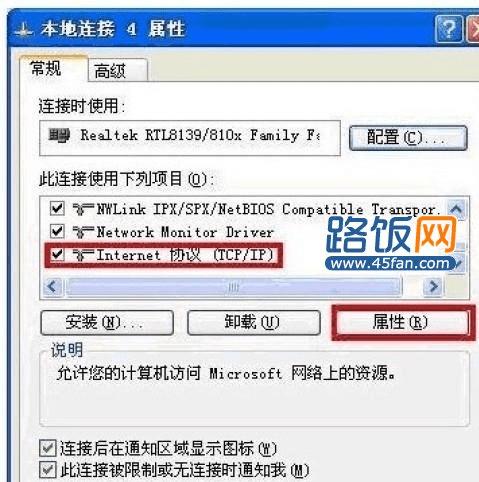Image resolution: width=479 pixels, height=482 pixels.
Task: Close the connection properties dialog
Action: [x=474, y=29]
